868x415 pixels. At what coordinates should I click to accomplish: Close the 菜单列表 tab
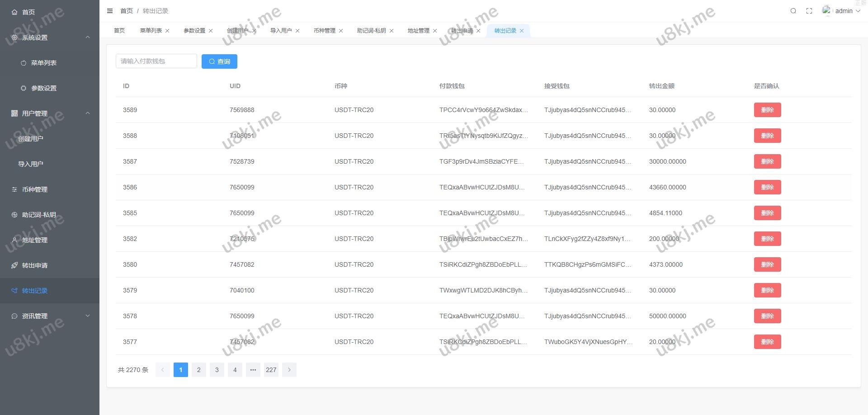(x=167, y=31)
